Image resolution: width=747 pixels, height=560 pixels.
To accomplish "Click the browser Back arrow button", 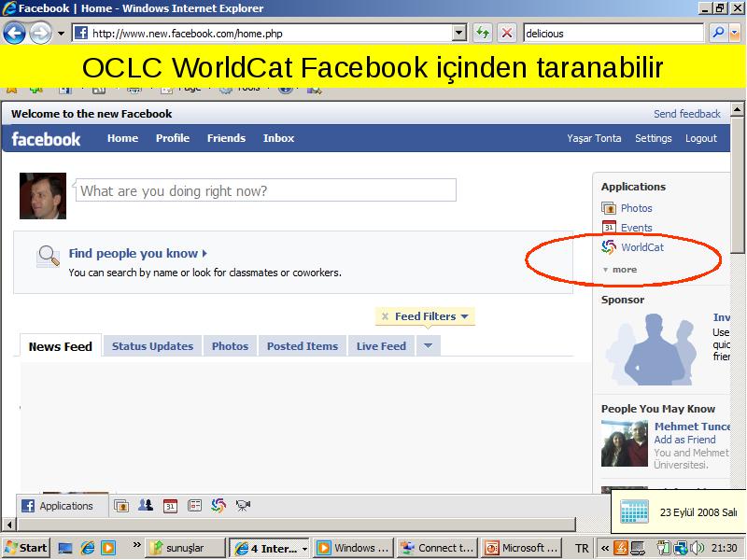I will coord(14,34).
